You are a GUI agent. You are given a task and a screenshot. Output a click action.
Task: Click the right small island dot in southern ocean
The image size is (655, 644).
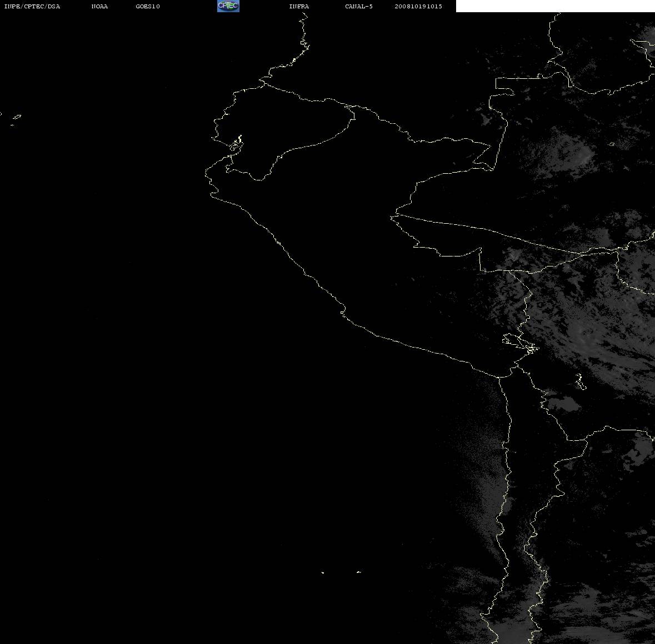click(359, 572)
